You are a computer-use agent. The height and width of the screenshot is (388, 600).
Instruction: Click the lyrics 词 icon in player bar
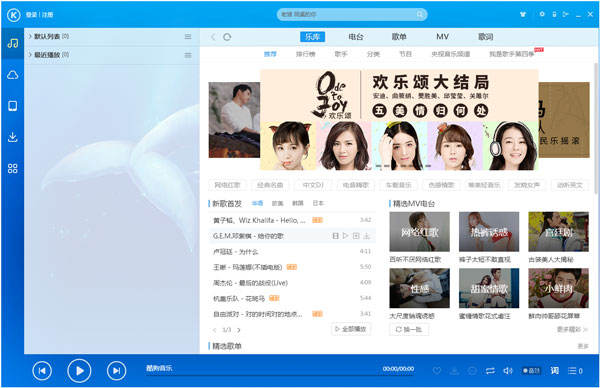pyautogui.click(x=554, y=370)
